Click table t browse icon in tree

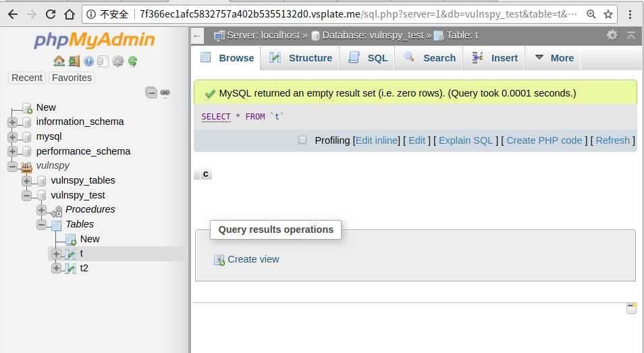click(x=71, y=254)
